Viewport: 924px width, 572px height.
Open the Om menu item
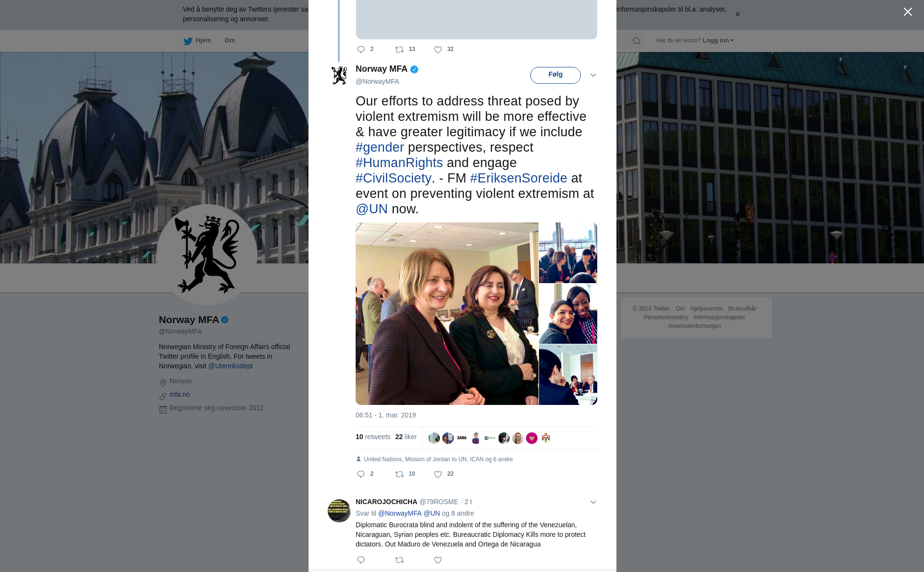click(230, 40)
